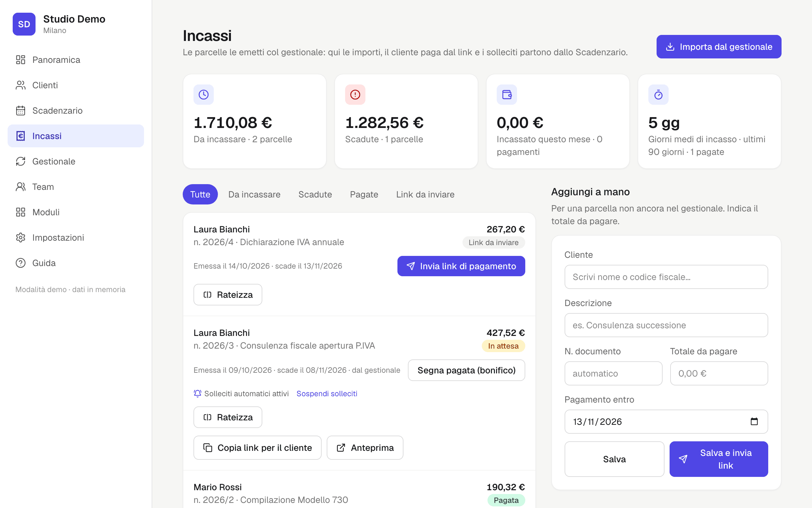Click the Gestionale sync icon
This screenshot has height=508, width=812.
pyautogui.click(x=21, y=161)
